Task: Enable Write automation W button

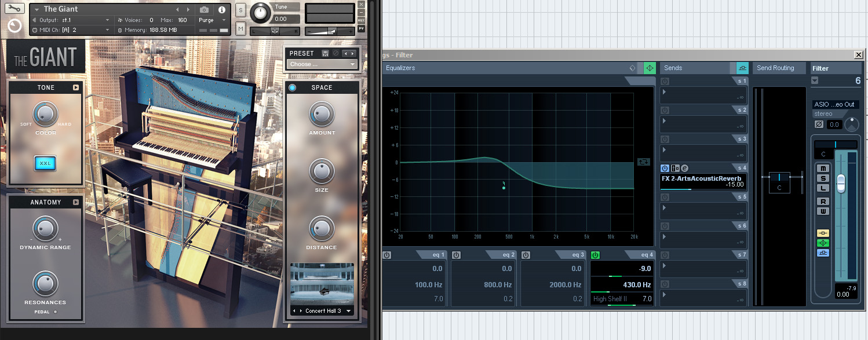Action: [x=823, y=211]
